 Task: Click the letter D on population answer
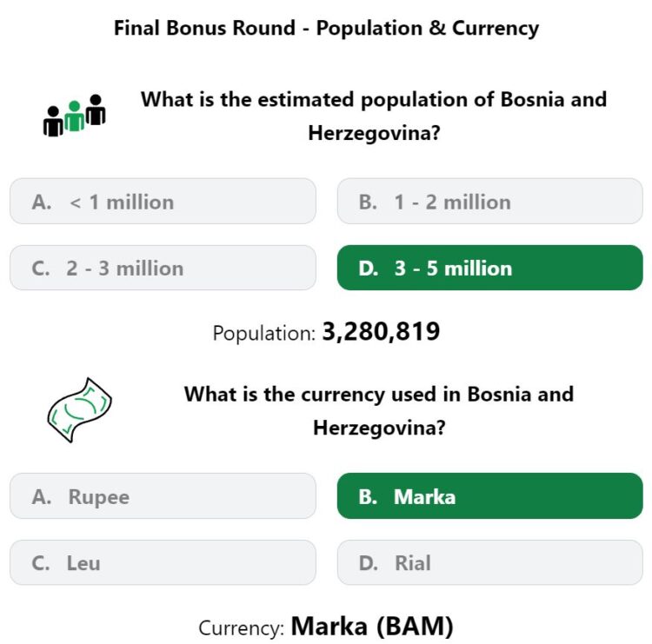pyautogui.click(x=369, y=269)
